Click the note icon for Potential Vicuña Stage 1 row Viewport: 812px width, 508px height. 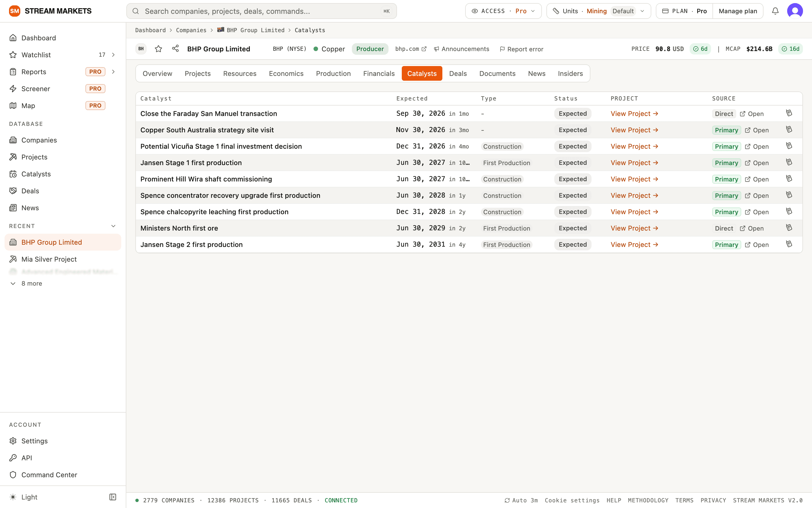789,146
